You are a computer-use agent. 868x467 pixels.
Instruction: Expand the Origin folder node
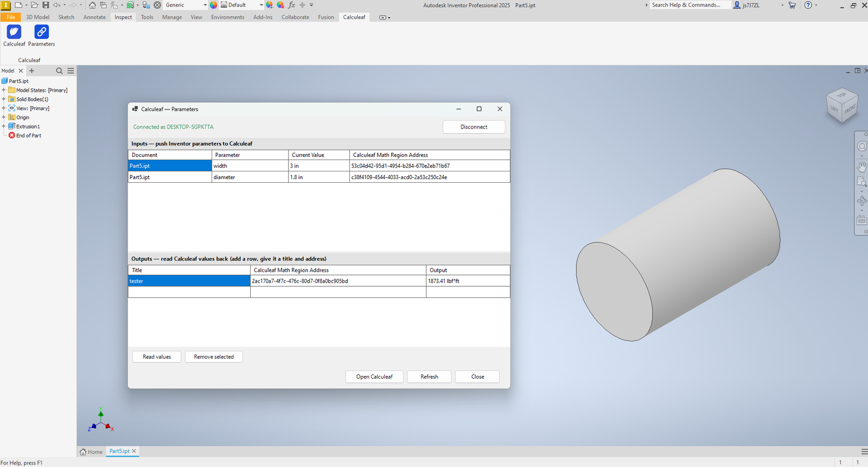(x=4, y=117)
